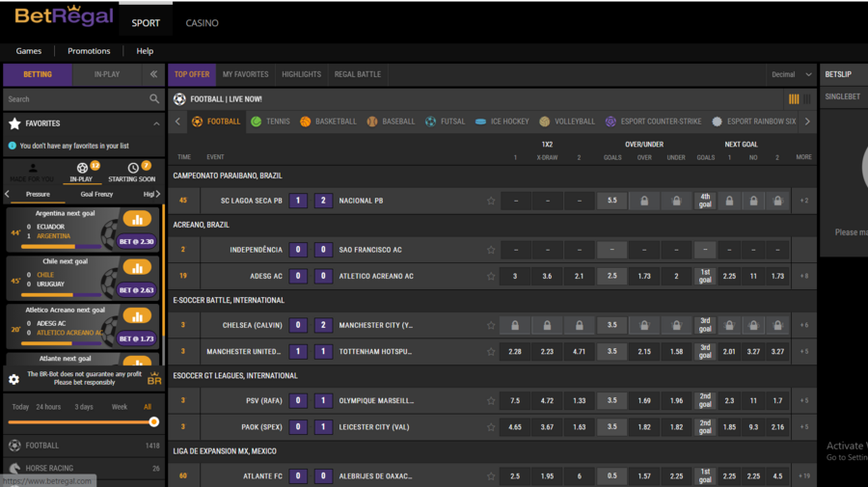The height and width of the screenshot is (487, 868).
Task: Click BET @ 2.63 for Chile
Action: click(137, 289)
